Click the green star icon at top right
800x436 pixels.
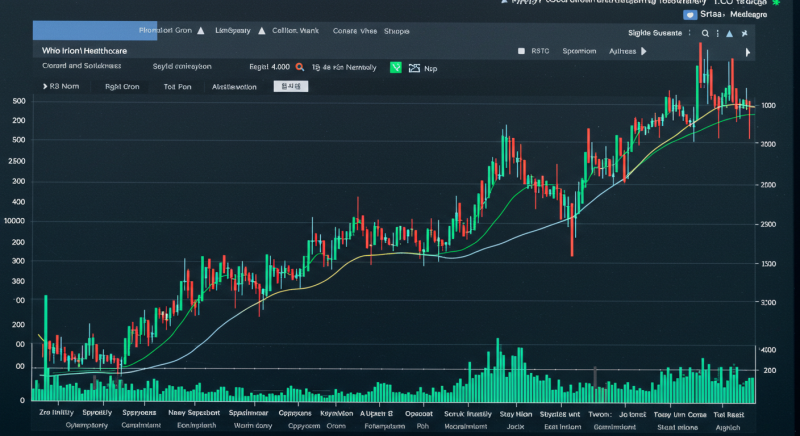(x=777, y=3)
